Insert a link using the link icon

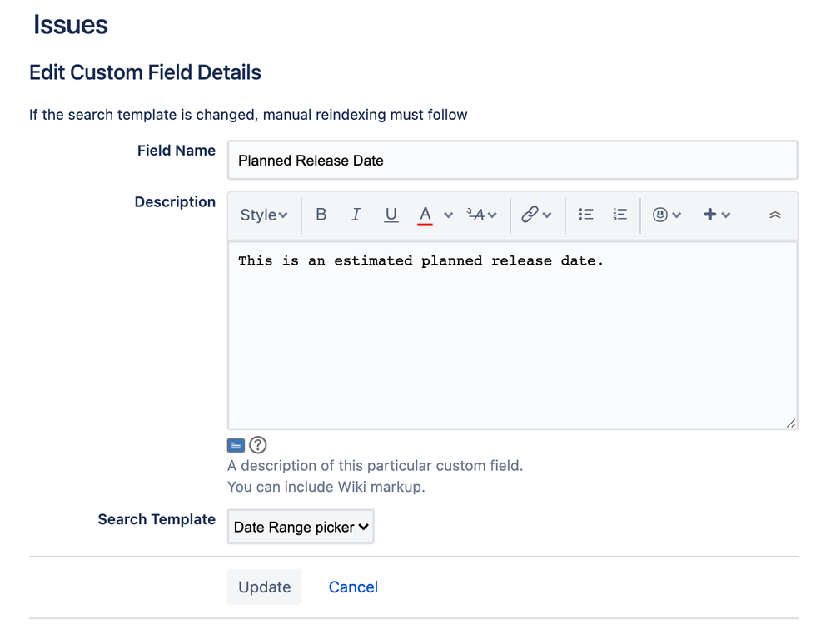(530, 215)
